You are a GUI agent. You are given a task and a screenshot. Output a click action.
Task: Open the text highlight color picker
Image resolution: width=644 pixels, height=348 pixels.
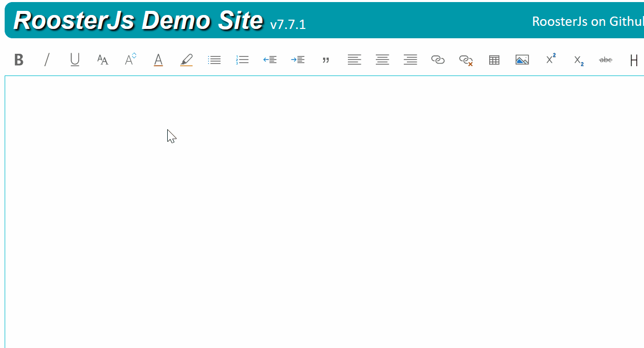coord(186,59)
